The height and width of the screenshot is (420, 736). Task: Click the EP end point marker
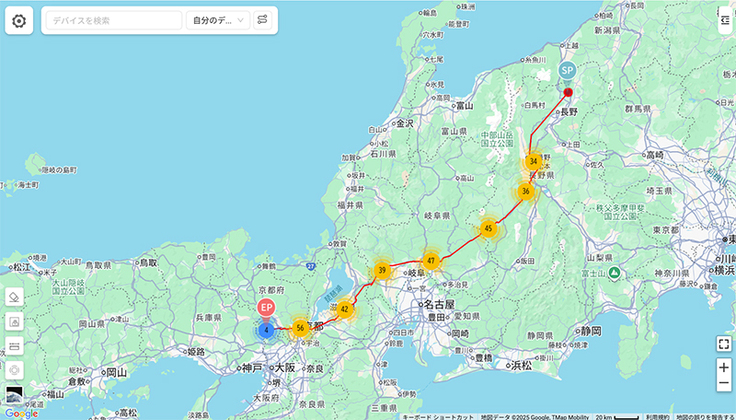(x=266, y=308)
